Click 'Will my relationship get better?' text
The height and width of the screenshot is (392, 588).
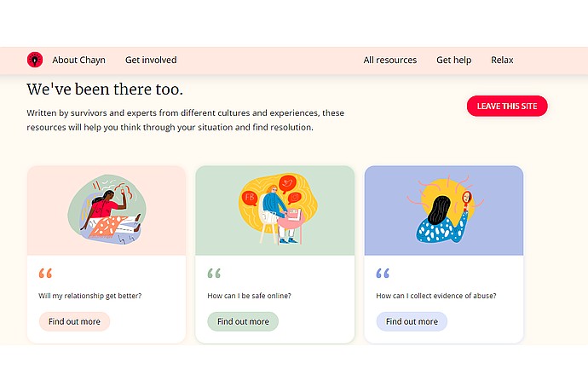90,296
